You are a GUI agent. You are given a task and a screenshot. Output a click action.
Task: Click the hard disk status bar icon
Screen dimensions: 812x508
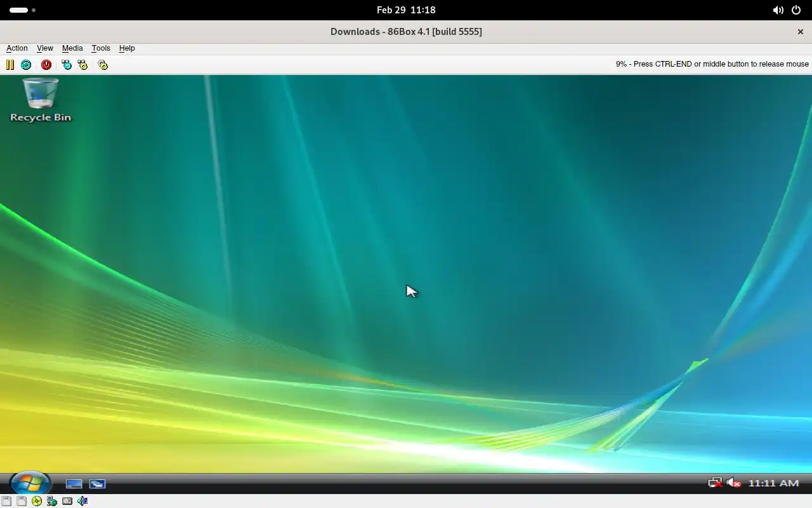[67, 501]
